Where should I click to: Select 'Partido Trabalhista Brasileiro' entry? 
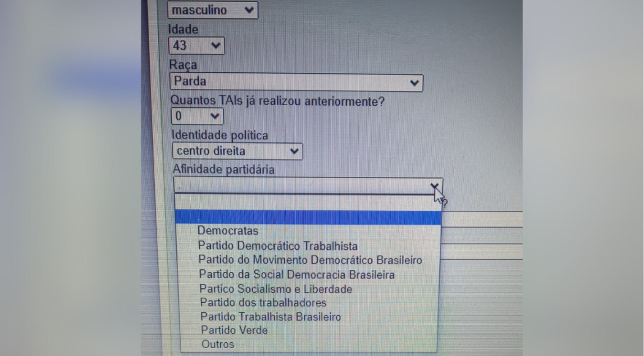click(269, 316)
